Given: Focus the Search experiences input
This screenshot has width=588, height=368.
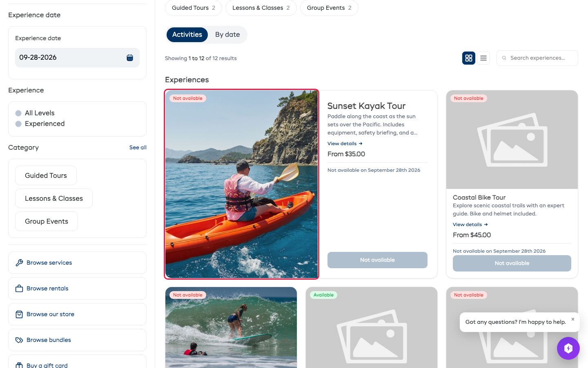Looking at the screenshot, I should click(537, 58).
